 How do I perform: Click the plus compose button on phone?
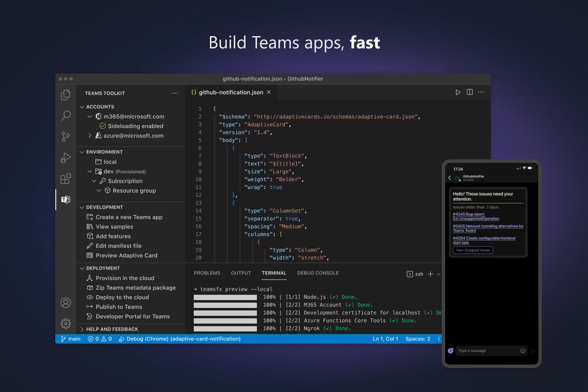coord(451,351)
